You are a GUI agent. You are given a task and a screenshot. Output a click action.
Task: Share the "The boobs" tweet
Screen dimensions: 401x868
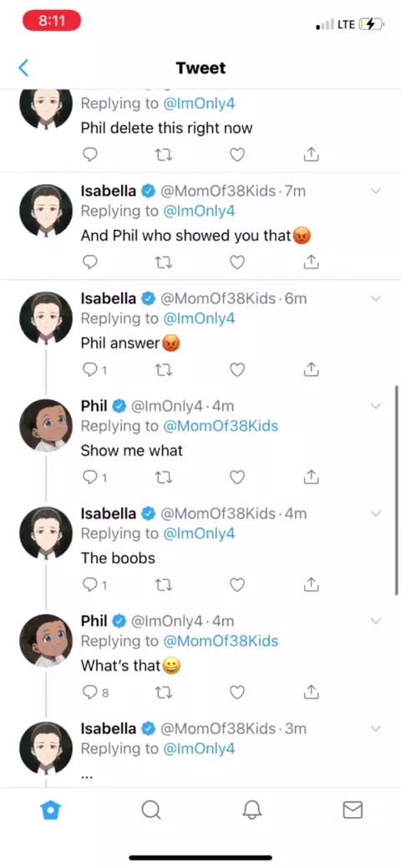click(312, 584)
